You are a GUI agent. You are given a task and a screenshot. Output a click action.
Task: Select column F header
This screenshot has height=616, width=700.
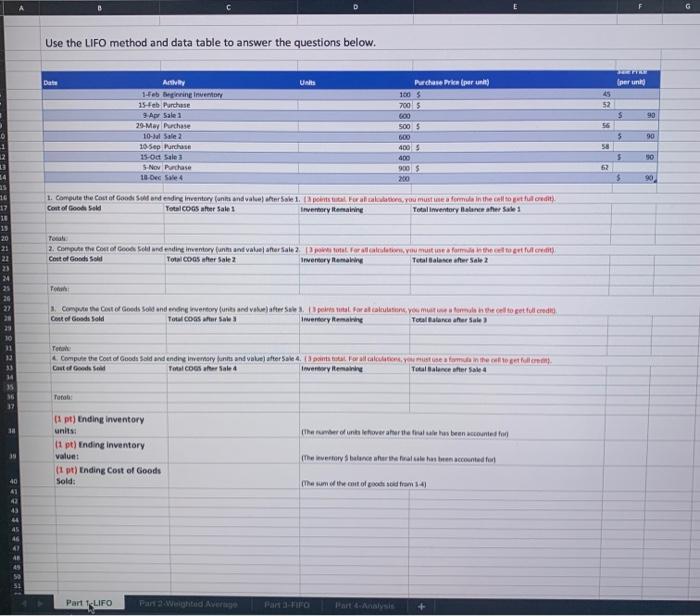tap(640, 7)
